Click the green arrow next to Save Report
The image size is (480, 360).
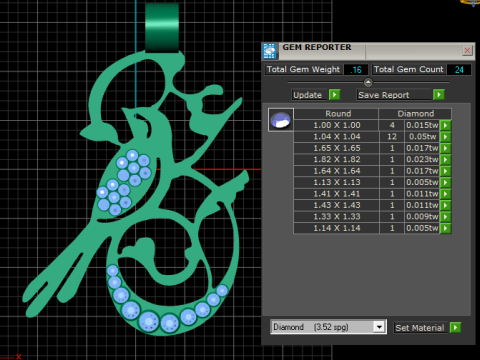pos(439,95)
